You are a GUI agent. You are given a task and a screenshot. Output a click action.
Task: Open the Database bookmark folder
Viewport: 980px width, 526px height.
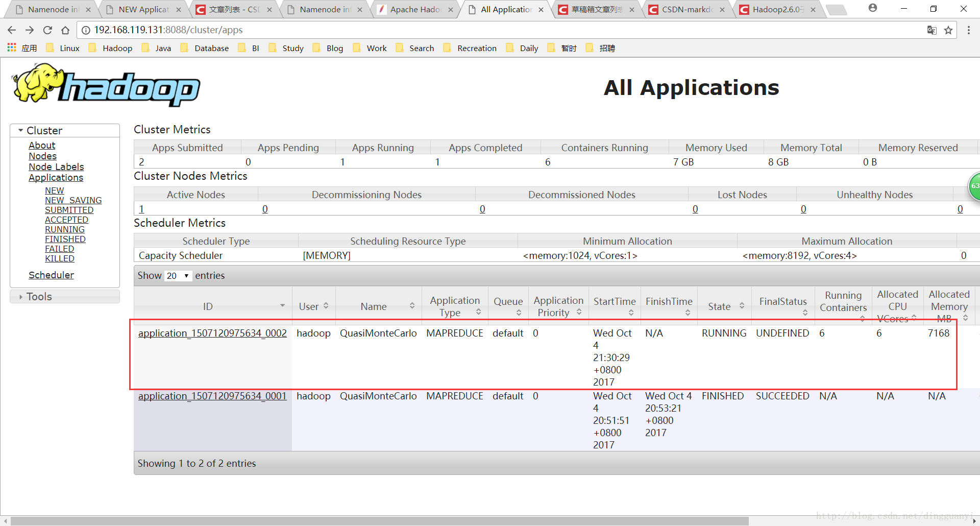(x=205, y=48)
